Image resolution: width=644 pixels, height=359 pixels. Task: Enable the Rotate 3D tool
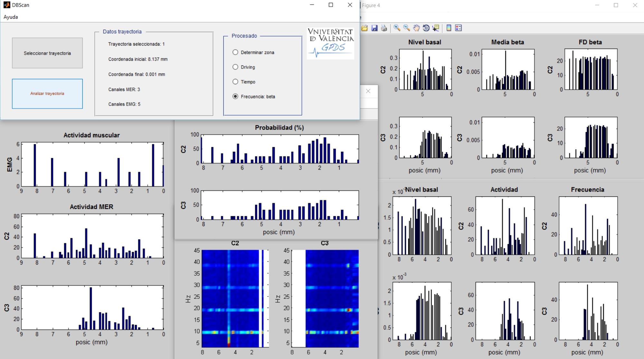(x=426, y=28)
